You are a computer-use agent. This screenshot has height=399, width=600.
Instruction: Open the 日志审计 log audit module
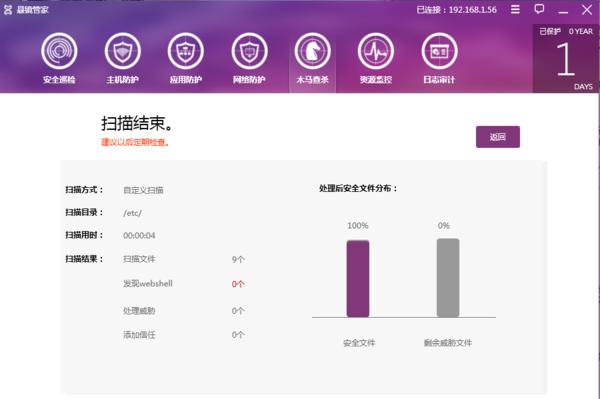click(x=439, y=59)
